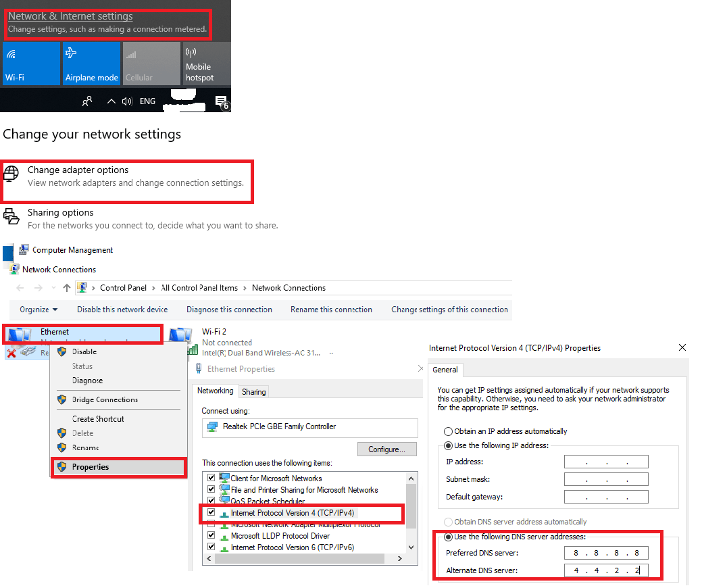Image resolution: width=702 pixels, height=588 pixels.
Task: Select Internet Protocol Version 4 (TCP/IPv4) item
Action: pyautogui.click(x=293, y=514)
